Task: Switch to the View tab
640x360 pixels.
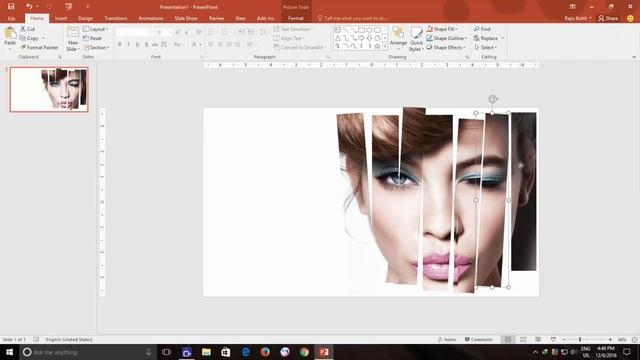Action: tap(240, 18)
